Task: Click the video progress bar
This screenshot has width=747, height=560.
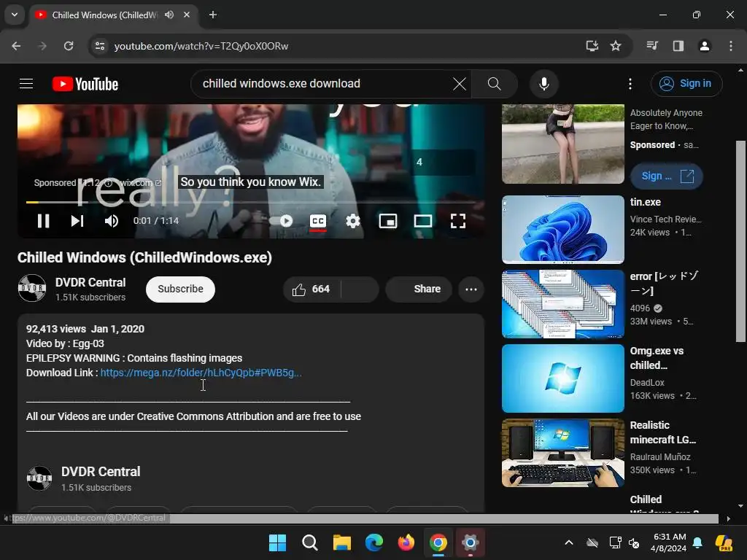Action: tap(251, 203)
